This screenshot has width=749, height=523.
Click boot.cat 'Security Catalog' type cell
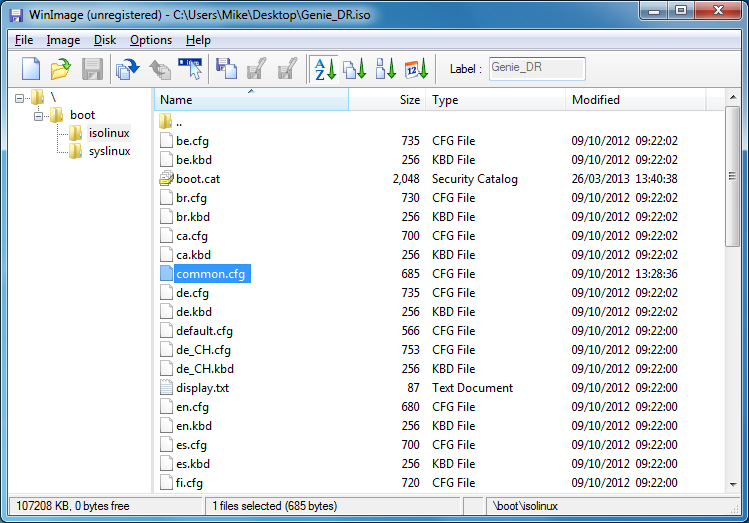coord(475,179)
